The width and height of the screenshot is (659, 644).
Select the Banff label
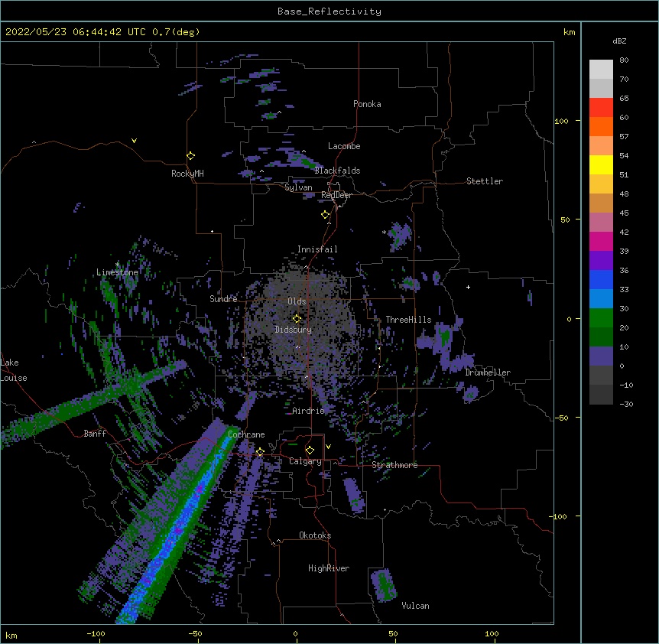pos(95,434)
